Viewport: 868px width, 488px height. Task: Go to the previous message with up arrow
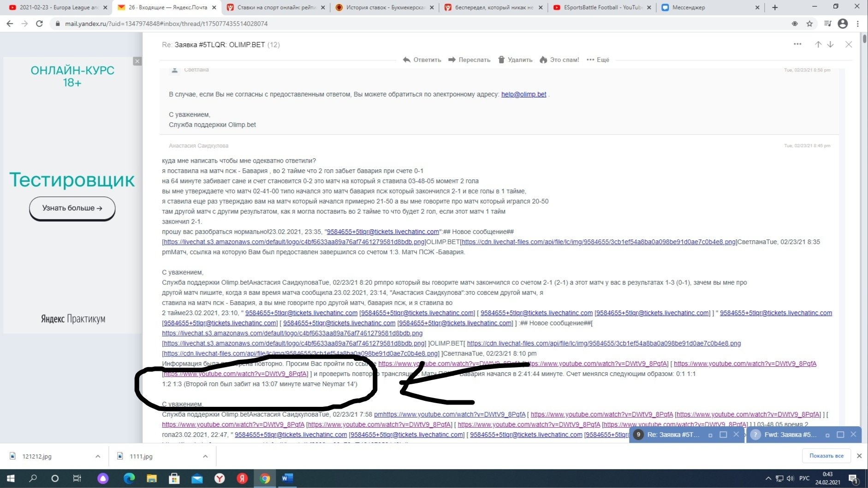coord(818,44)
